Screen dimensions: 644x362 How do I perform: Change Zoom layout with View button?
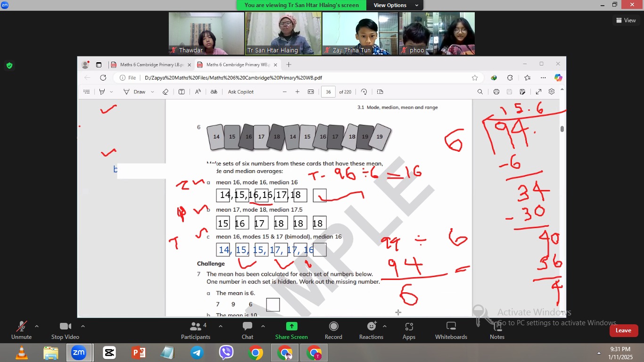626,20
